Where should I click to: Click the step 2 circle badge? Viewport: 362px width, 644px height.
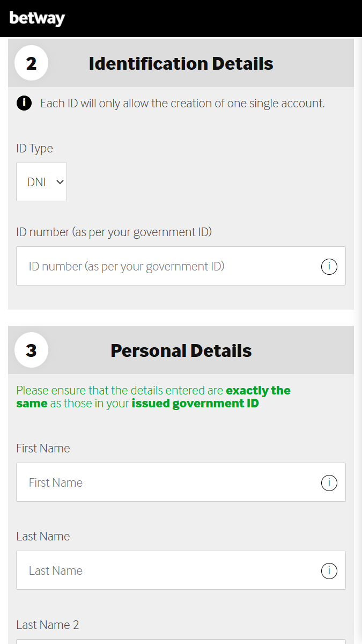click(x=31, y=63)
